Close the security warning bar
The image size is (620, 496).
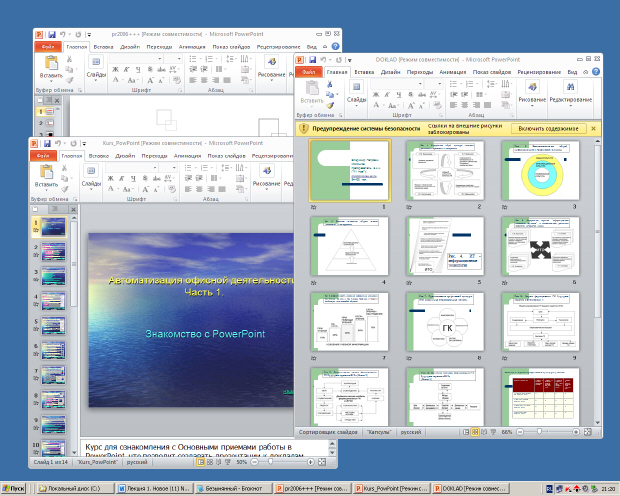594,128
